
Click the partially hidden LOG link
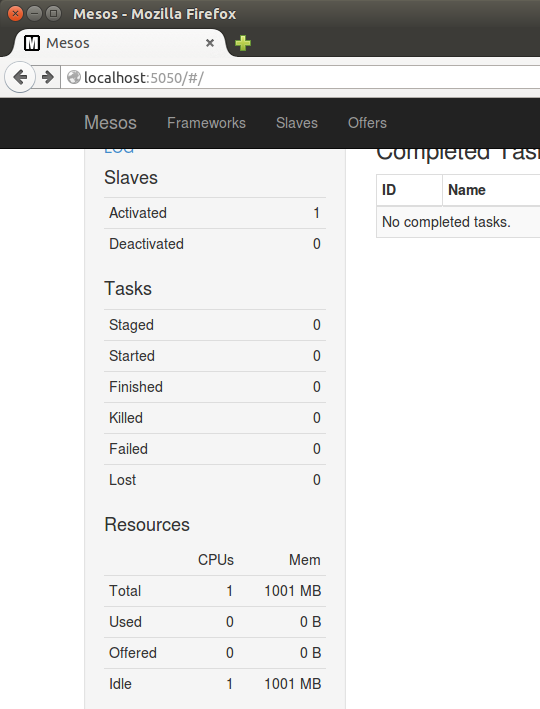coord(119,151)
